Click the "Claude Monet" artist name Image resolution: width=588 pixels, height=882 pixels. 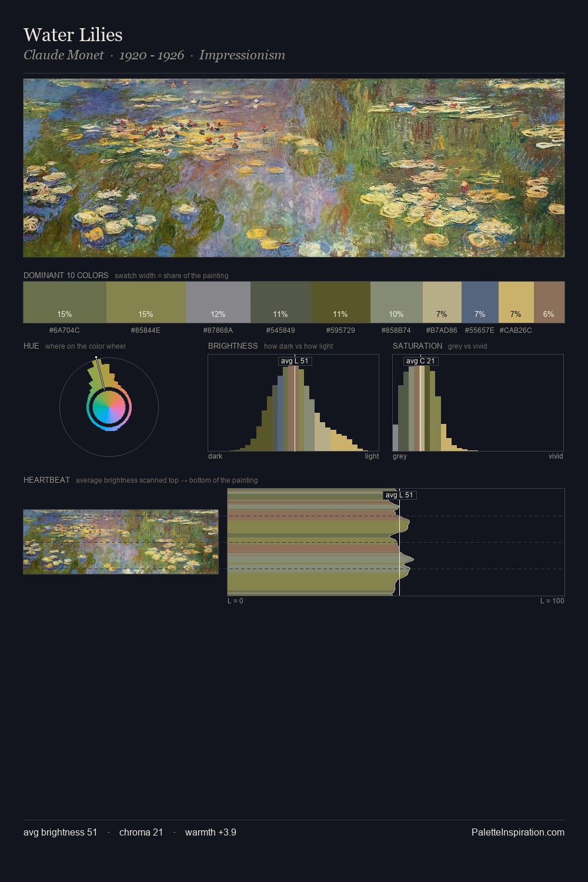point(64,55)
